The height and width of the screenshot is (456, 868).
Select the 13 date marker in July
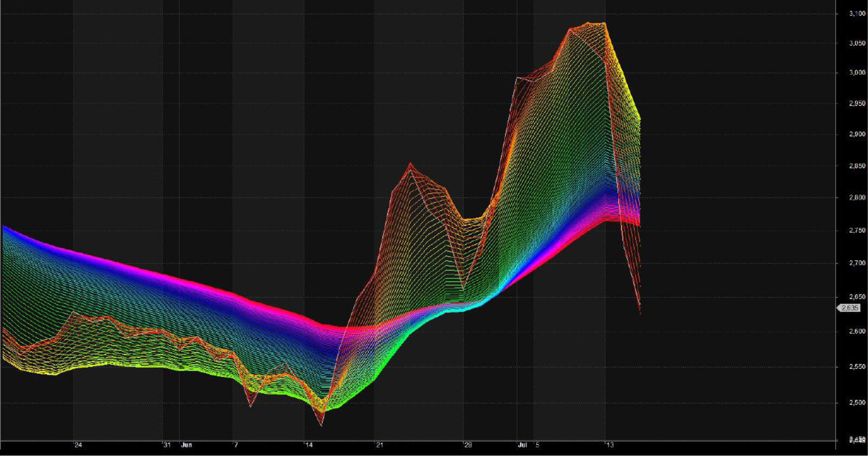(x=610, y=445)
